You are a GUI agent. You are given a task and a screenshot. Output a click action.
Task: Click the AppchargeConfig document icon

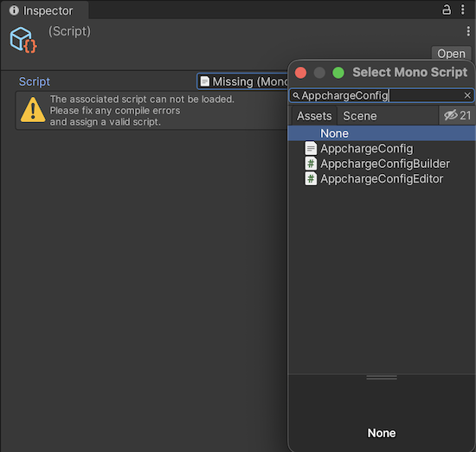tap(311, 149)
